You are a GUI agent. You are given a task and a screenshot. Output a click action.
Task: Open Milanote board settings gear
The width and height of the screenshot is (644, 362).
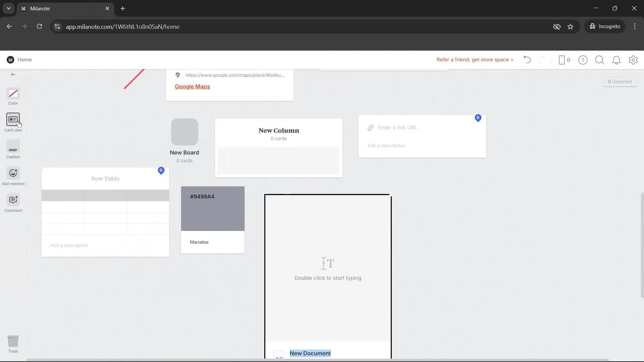pyautogui.click(x=633, y=60)
